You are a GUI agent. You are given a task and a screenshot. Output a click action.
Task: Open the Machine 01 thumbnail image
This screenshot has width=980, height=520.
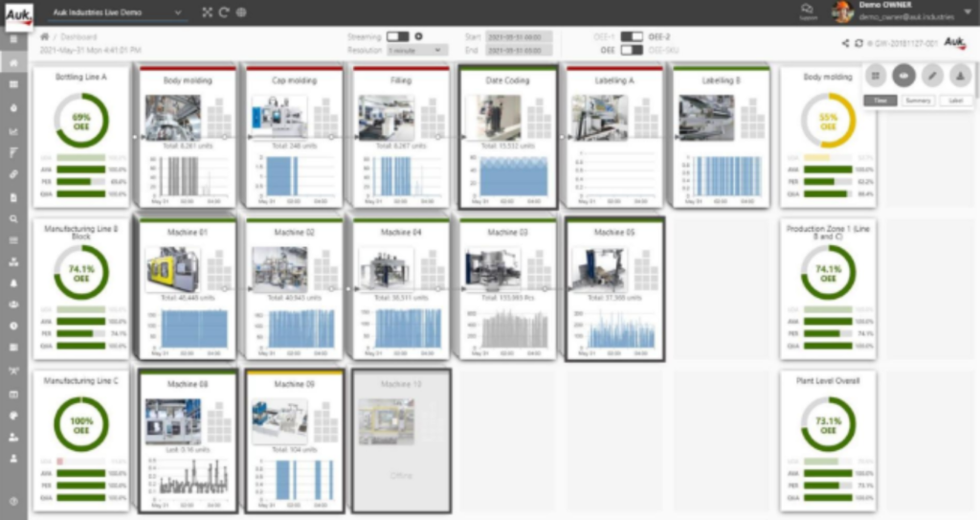click(x=173, y=269)
